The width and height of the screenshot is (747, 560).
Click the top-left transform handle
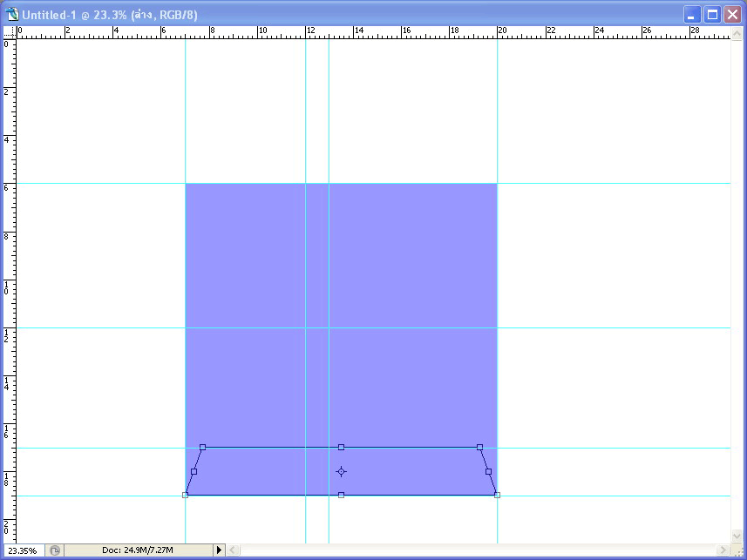pyautogui.click(x=202, y=447)
